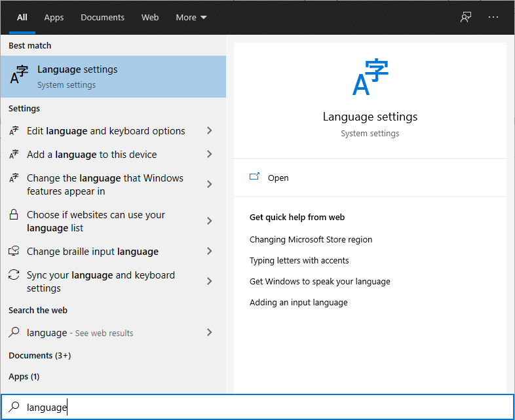515x420 pixels.
Task: Expand Edit language and keyboard options chevron
Action: click(210, 130)
